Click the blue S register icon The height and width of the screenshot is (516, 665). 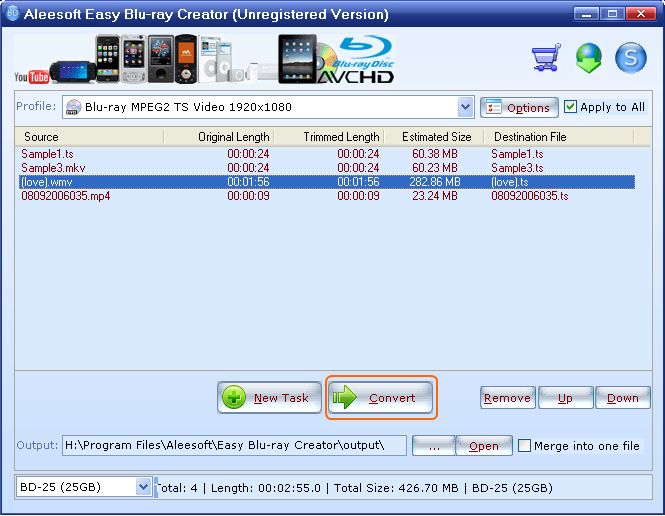(631, 57)
